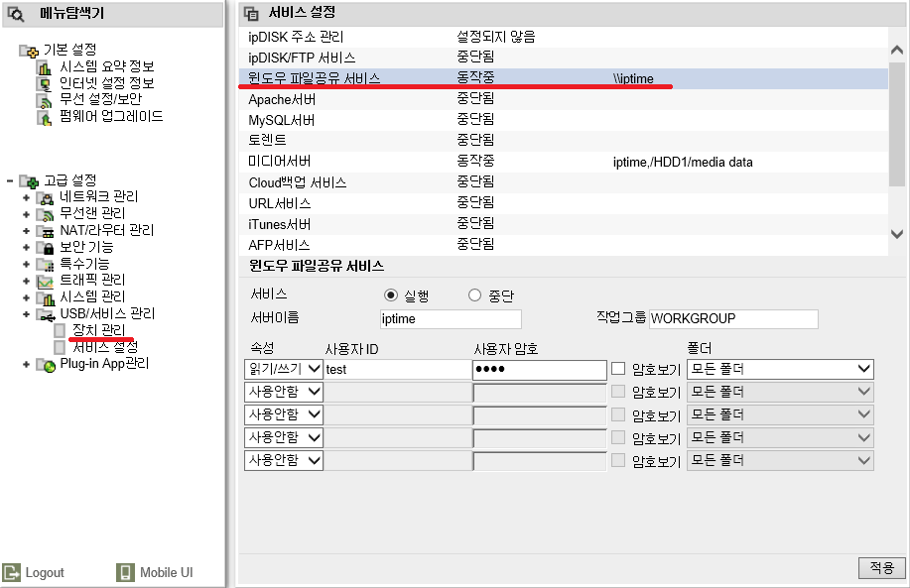Expand the Plug-in App관리 tree node
The width and height of the screenshot is (910, 588).
pos(26,364)
